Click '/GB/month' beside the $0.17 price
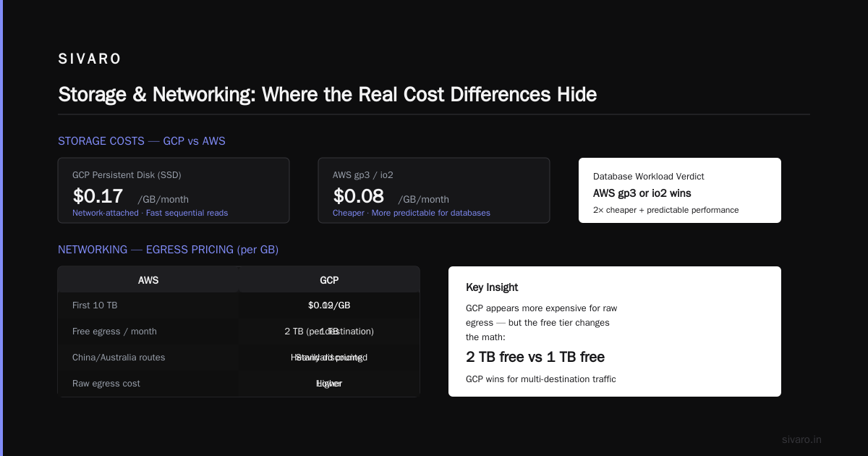The height and width of the screenshot is (456, 868). point(163,200)
